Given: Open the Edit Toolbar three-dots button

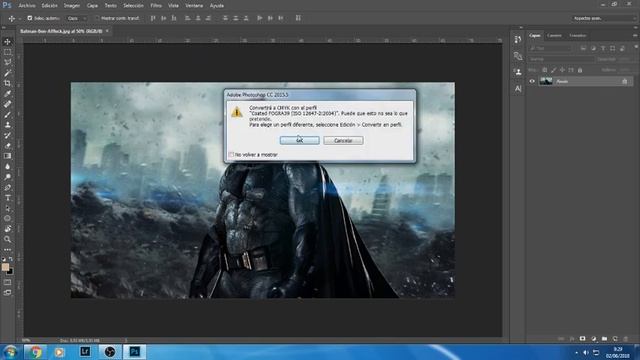Looking at the screenshot, I should click(7, 249).
